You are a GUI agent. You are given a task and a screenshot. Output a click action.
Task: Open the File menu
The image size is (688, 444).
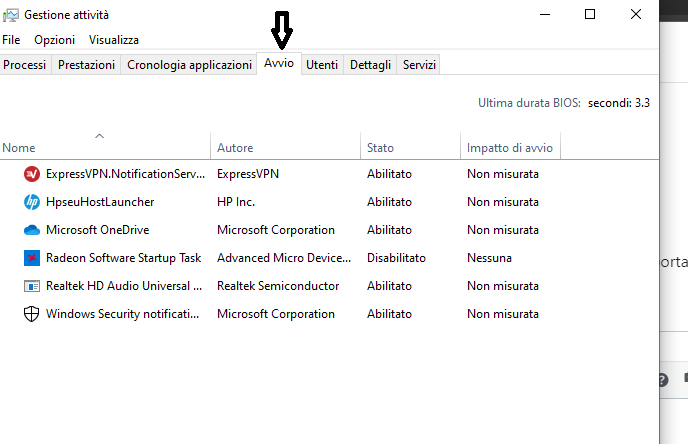tap(11, 40)
